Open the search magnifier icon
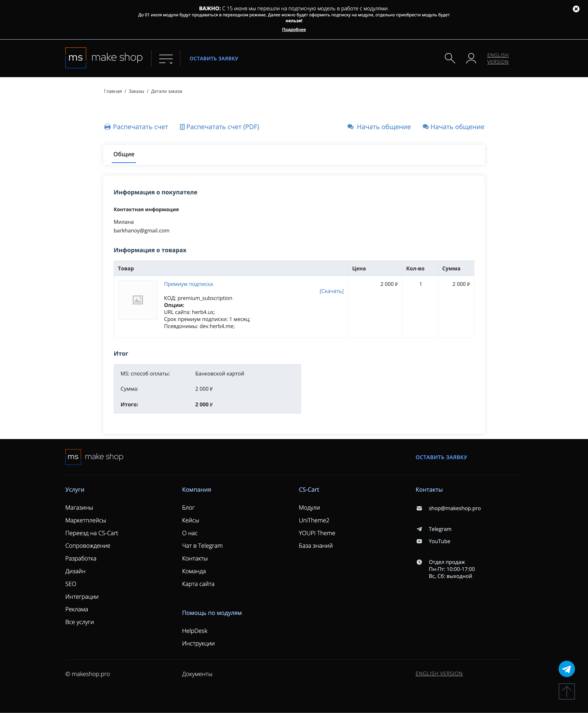Image resolution: width=588 pixels, height=713 pixels. coord(449,58)
